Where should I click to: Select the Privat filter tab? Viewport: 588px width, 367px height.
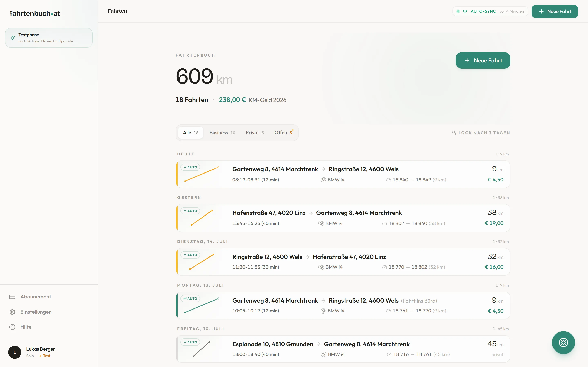coord(254,133)
